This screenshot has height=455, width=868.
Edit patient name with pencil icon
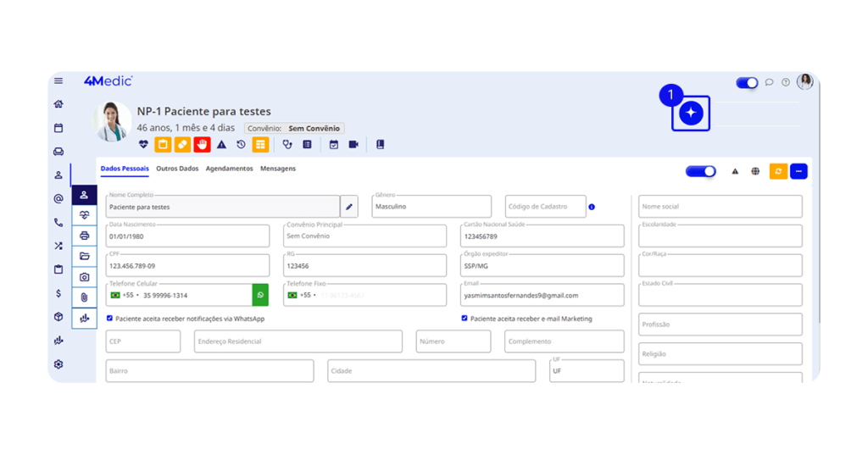click(349, 207)
